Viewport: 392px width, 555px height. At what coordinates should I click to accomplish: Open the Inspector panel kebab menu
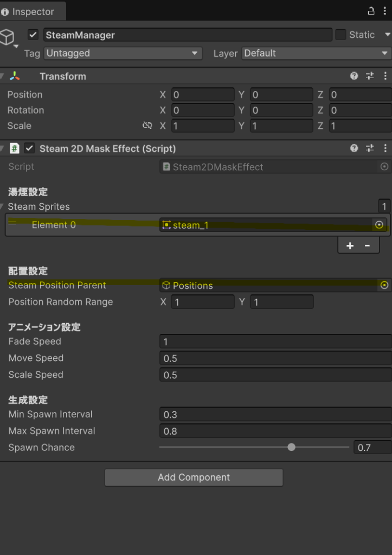pyautogui.click(x=385, y=11)
